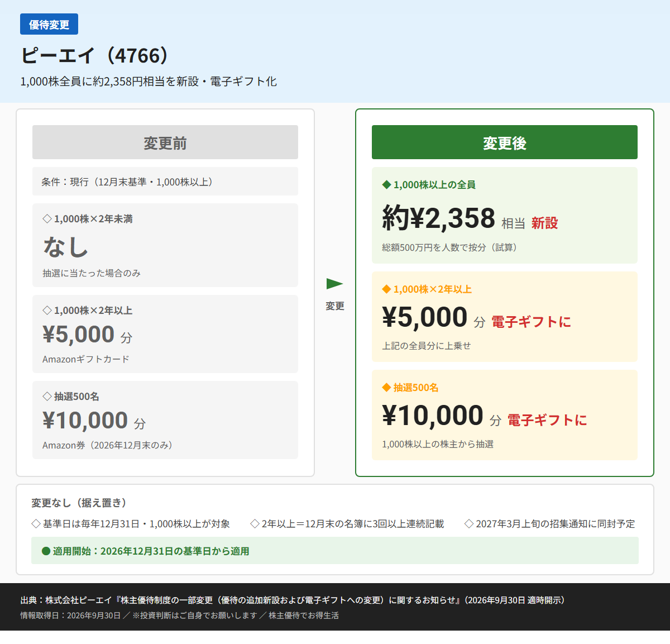Click the 約¥2,358 amount
The height and width of the screenshot is (644, 670).
pyautogui.click(x=439, y=218)
